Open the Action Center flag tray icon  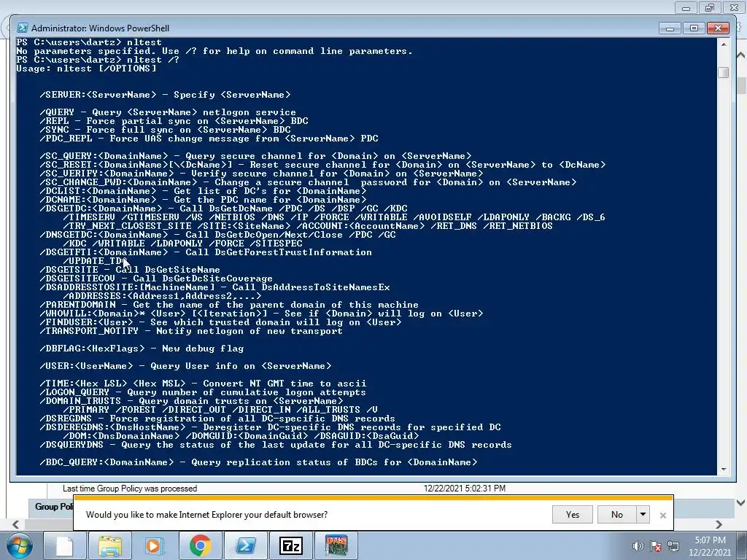click(x=656, y=546)
